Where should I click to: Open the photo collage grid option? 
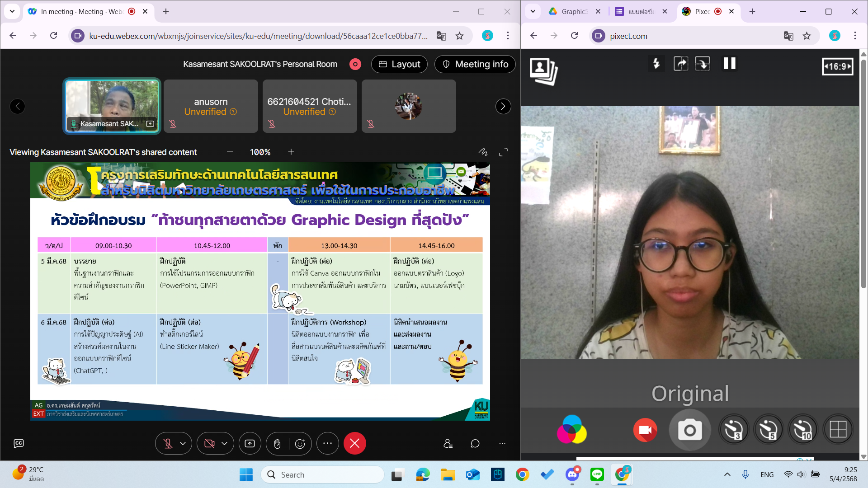[838, 430]
